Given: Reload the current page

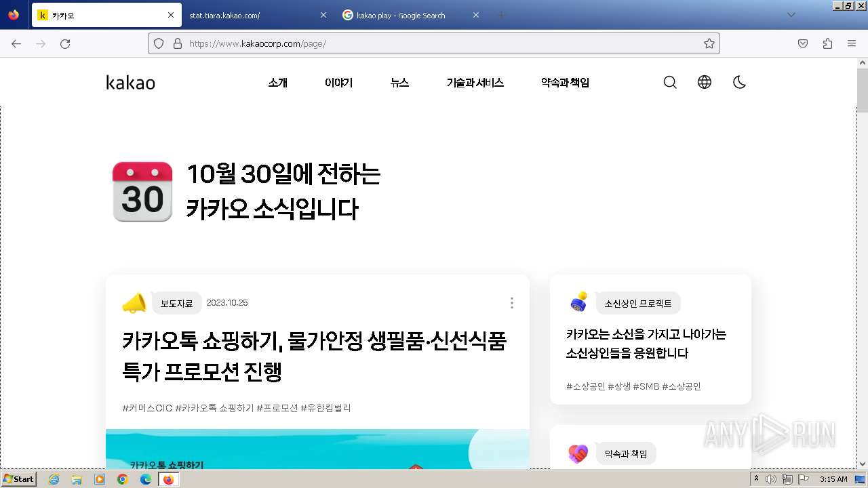Looking at the screenshot, I should coord(65,43).
